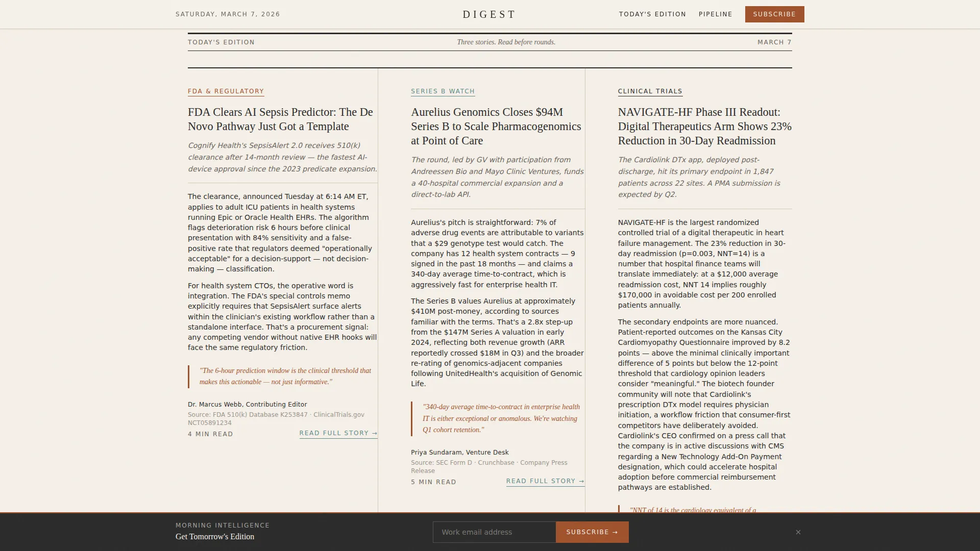Click author Priya Sundaram, Venture Desk
Image resolution: width=980 pixels, height=551 pixels.
[459, 453]
